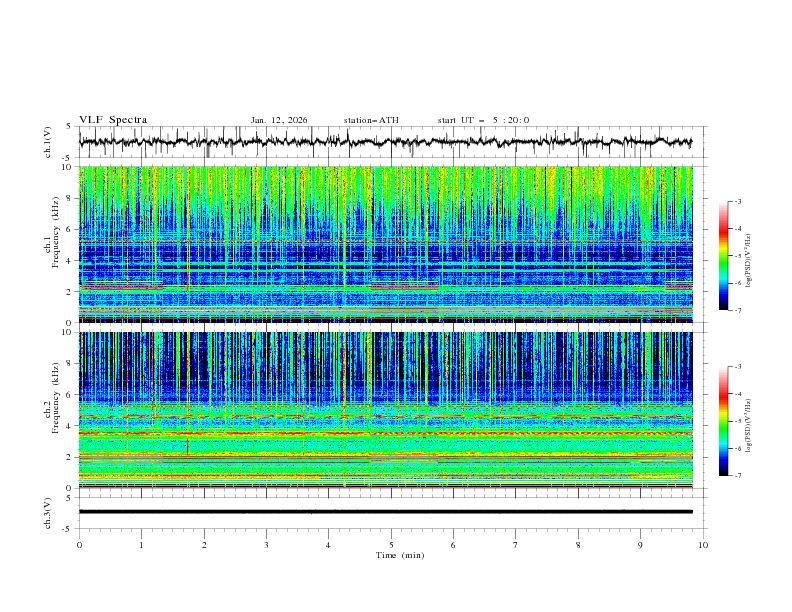Click the "Time (min)" axis label
Viewport: 792px width, 612px height.
(x=400, y=555)
